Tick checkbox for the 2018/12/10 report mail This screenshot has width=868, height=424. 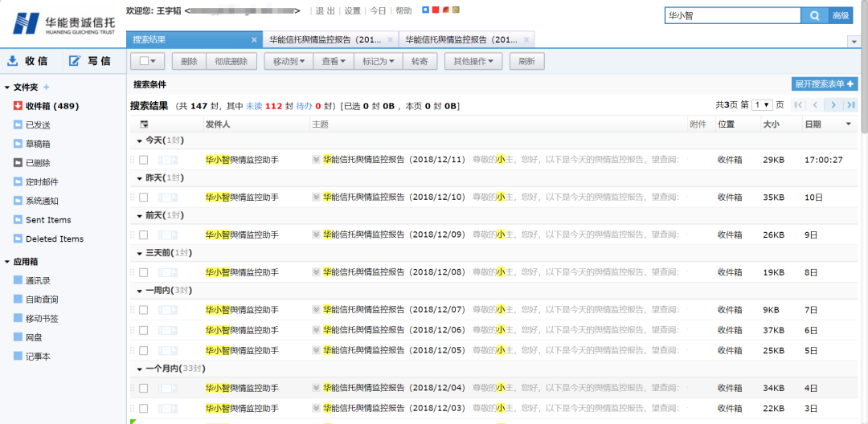click(143, 198)
